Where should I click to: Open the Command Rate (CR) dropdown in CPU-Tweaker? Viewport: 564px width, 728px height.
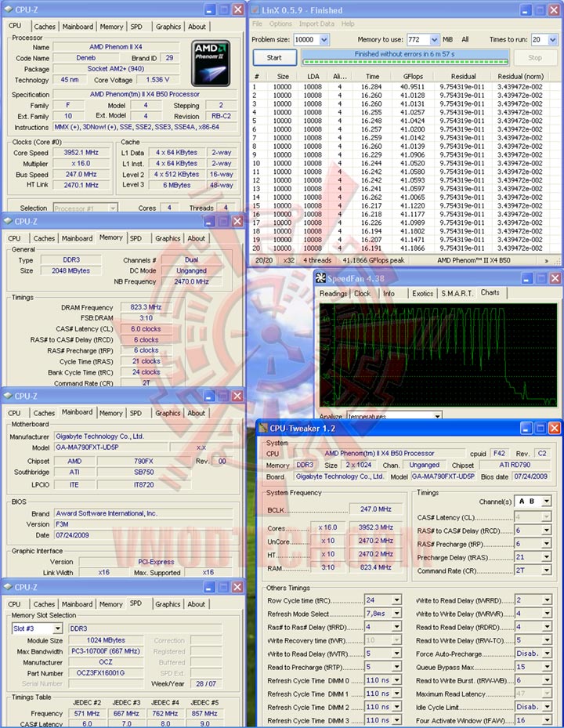point(547,570)
